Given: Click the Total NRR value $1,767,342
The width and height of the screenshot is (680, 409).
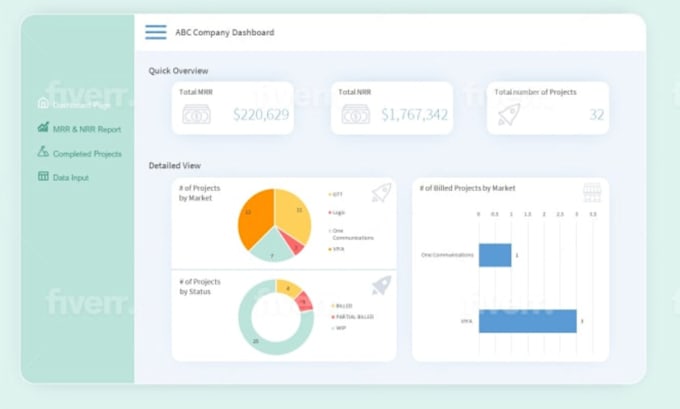Looking at the screenshot, I should point(415,115).
